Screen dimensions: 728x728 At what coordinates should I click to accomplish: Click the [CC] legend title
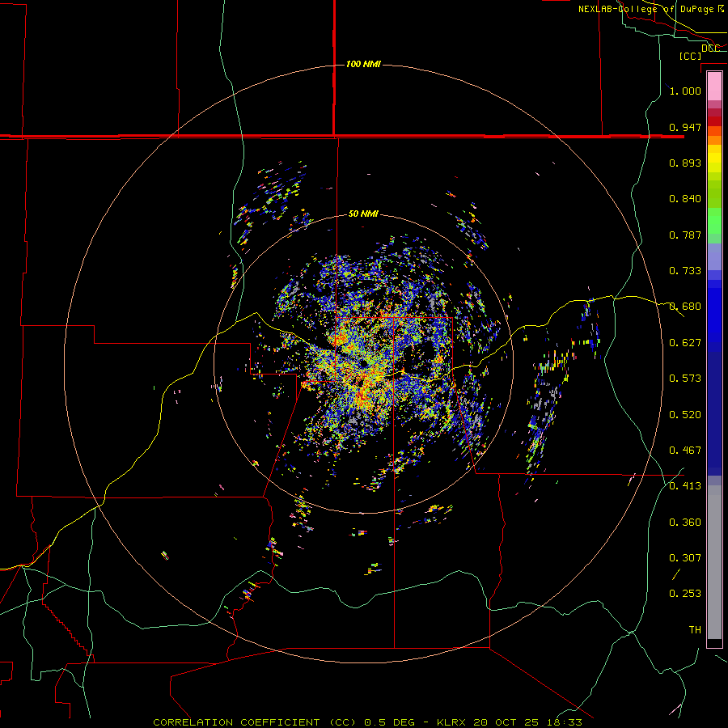pyautogui.click(x=691, y=56)
